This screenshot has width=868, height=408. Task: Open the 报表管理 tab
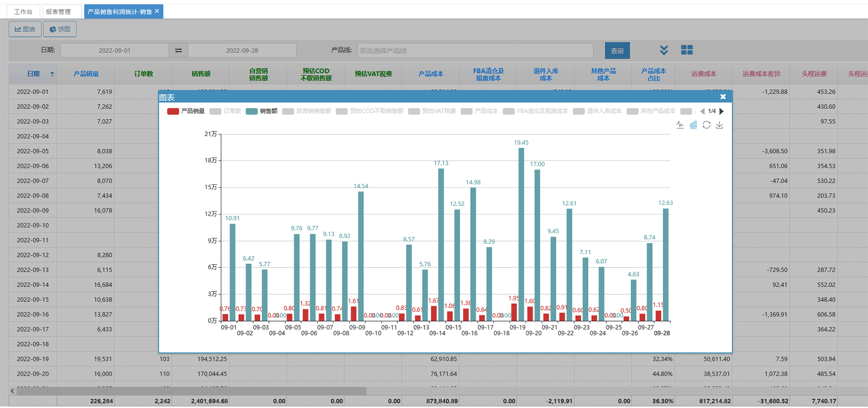(58, 12)
